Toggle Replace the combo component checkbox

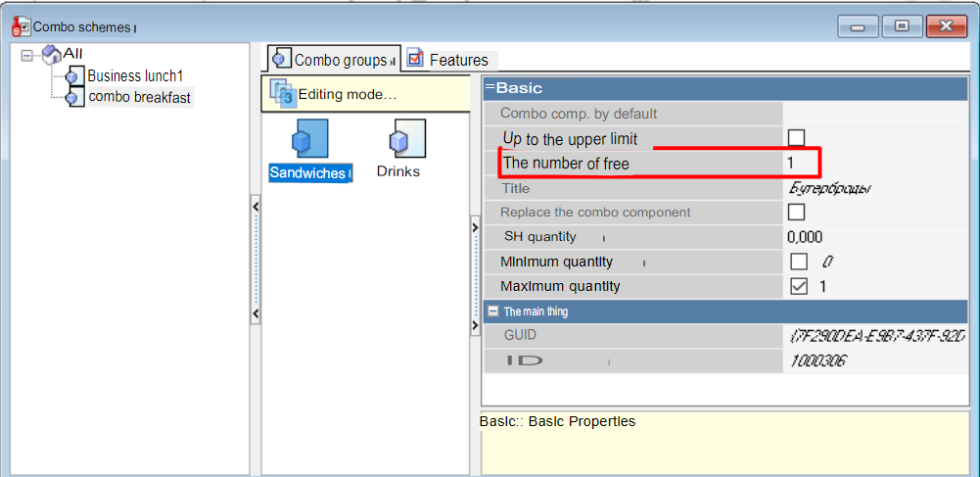point(797,212)
